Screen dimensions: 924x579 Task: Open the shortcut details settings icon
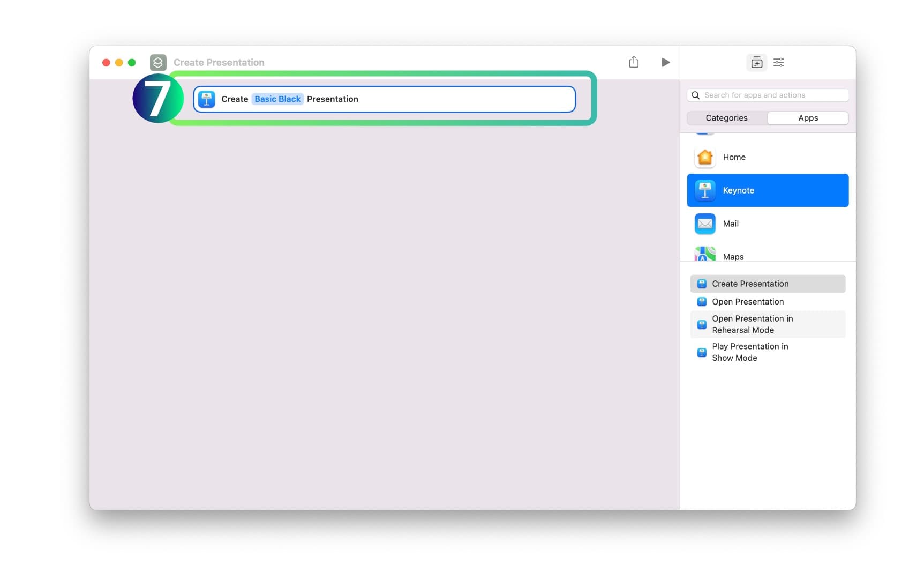click(x=779, y=63)
